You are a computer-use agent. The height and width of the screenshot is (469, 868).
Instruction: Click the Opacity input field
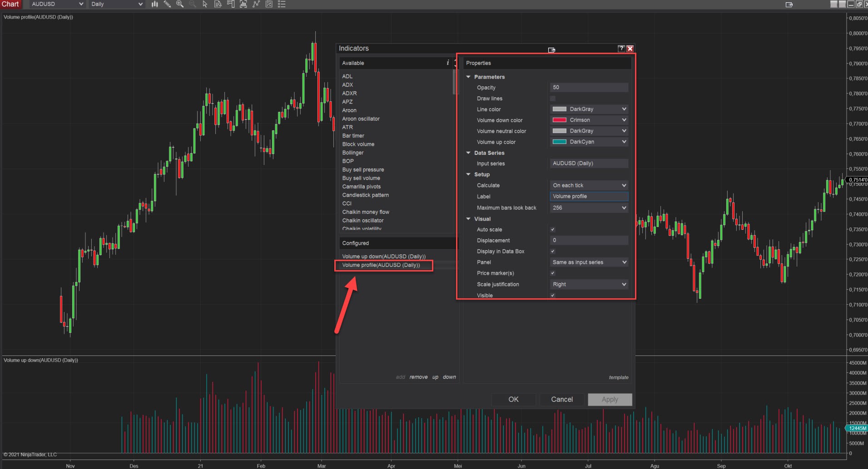(589, 88)
